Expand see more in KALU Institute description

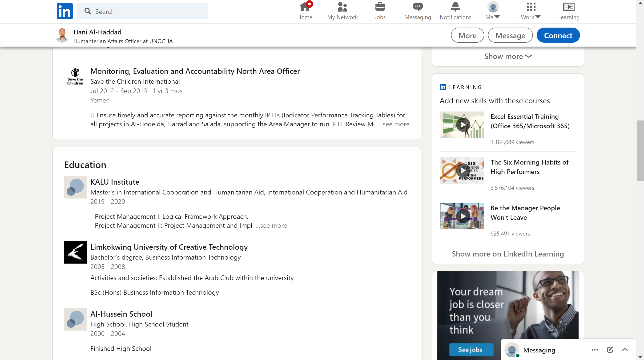coord(271,226)
